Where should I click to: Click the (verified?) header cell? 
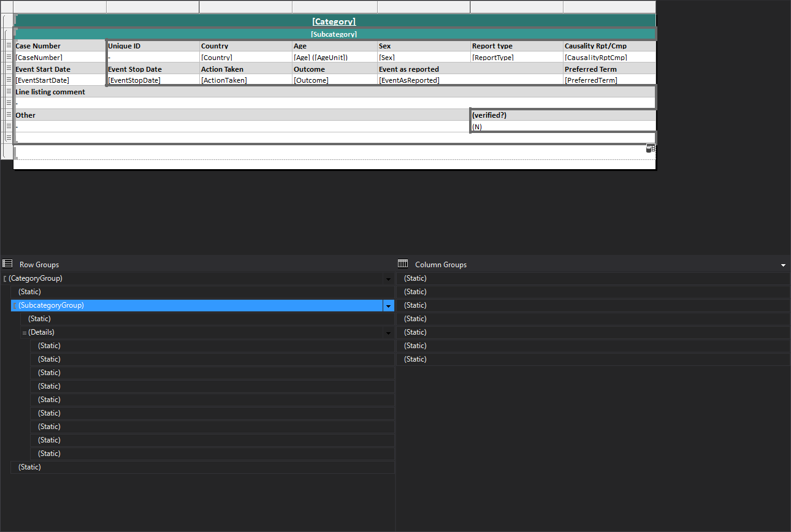564,115
